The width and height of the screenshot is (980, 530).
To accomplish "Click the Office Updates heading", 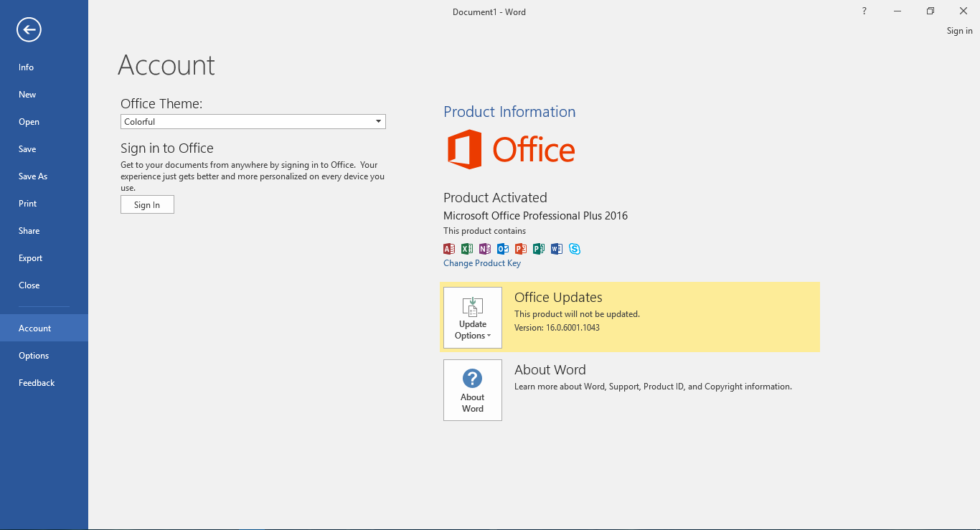I will tap(558, 298).
